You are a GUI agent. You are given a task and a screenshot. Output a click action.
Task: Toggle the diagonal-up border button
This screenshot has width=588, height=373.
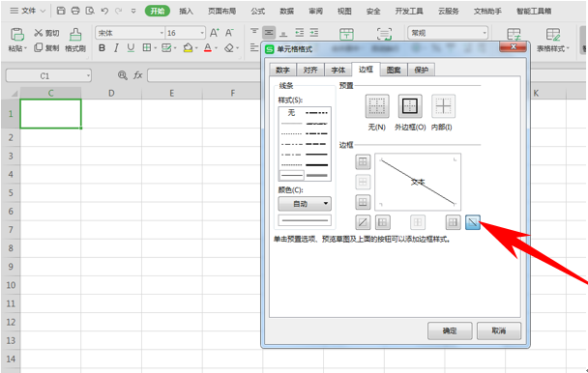363,222
